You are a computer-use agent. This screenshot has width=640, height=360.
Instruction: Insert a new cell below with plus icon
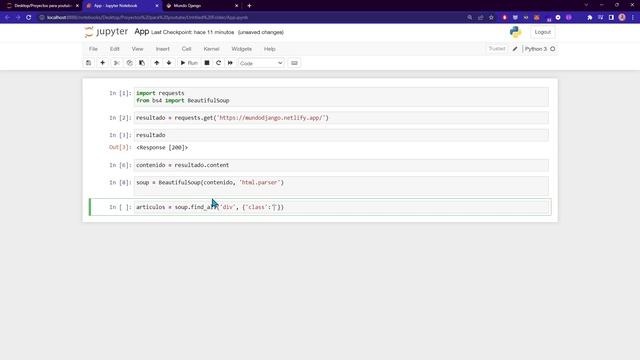(x=102, y=63)
